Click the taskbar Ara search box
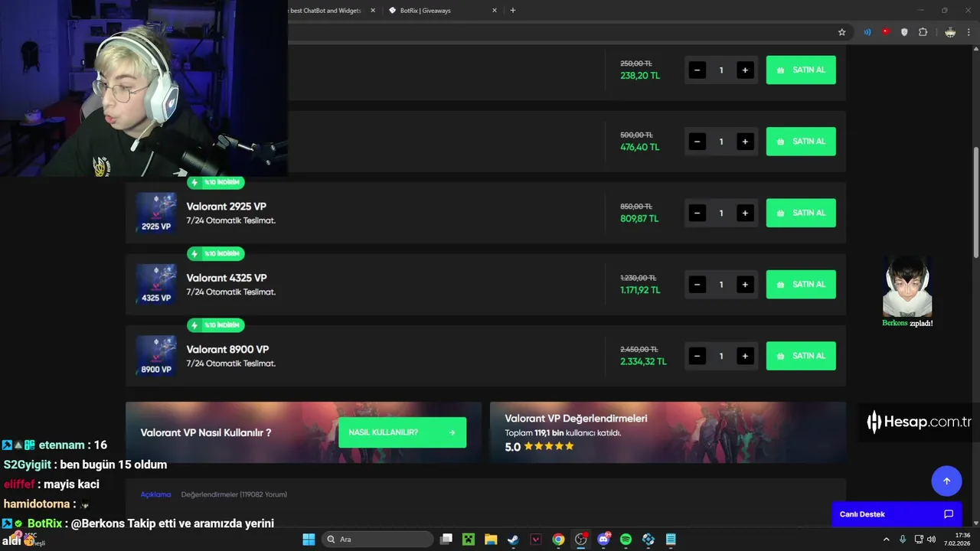 coord(377,540)
